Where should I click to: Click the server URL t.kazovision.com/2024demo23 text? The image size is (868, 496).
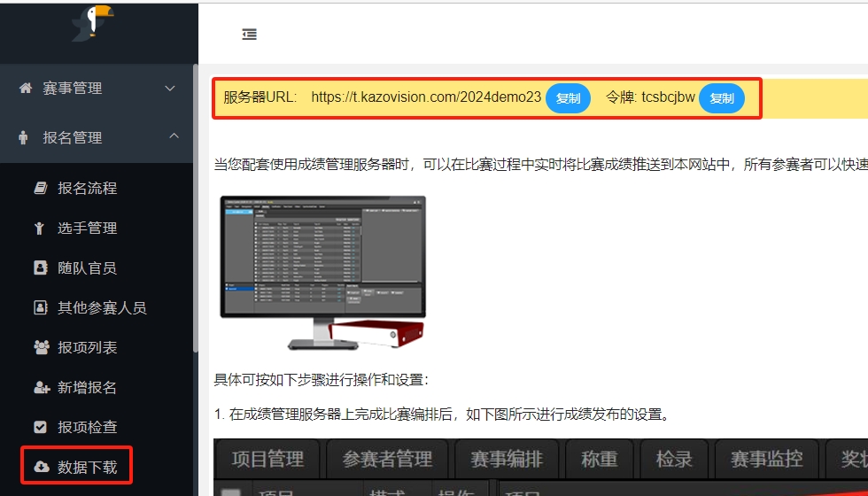pyautogui.click(x=426, y=97)
